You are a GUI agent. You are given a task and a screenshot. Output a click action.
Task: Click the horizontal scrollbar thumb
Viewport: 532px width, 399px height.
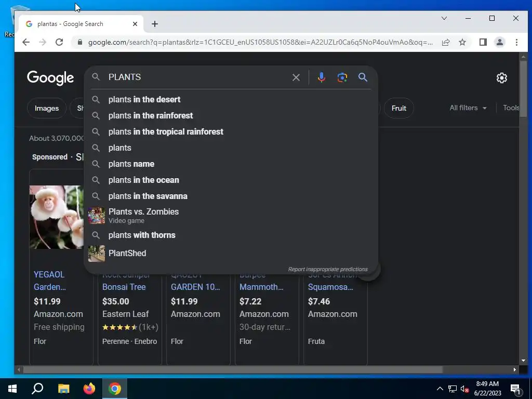[x=232, y=369]
